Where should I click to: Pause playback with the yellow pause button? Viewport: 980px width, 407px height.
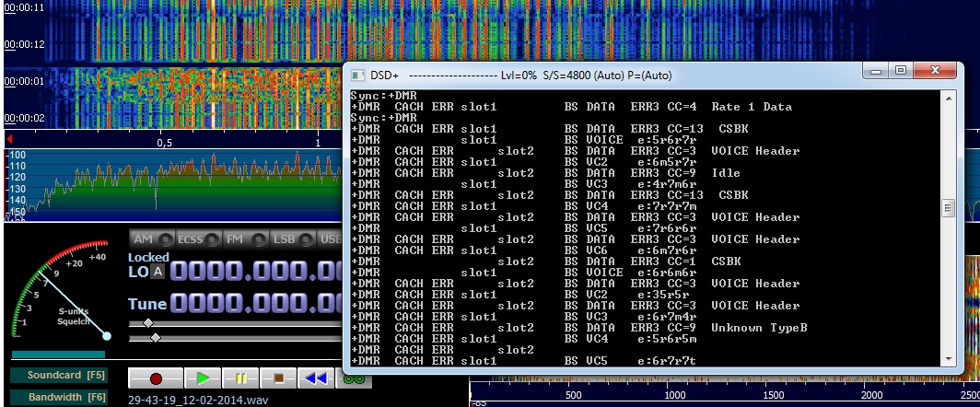[240, 378]
